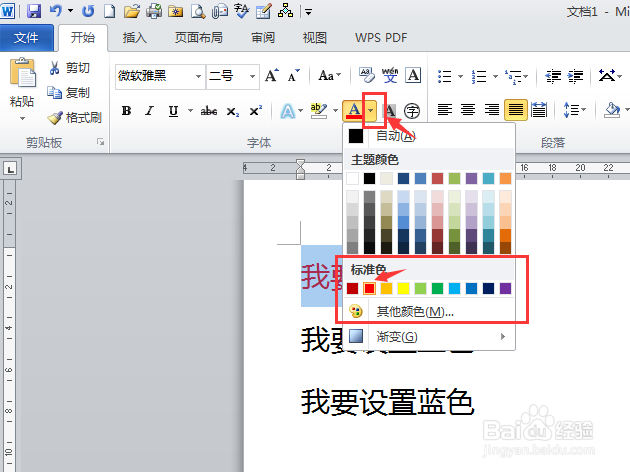The width and height of the screenshot is (630, 472).
Task: Open the clipboard pane launcher
Action: pos(100,142)
